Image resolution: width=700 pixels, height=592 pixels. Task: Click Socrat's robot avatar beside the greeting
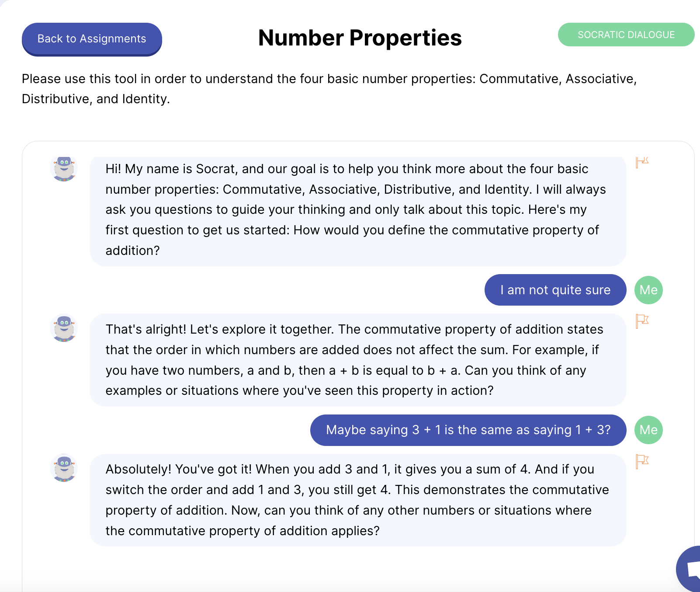(64, 168)
